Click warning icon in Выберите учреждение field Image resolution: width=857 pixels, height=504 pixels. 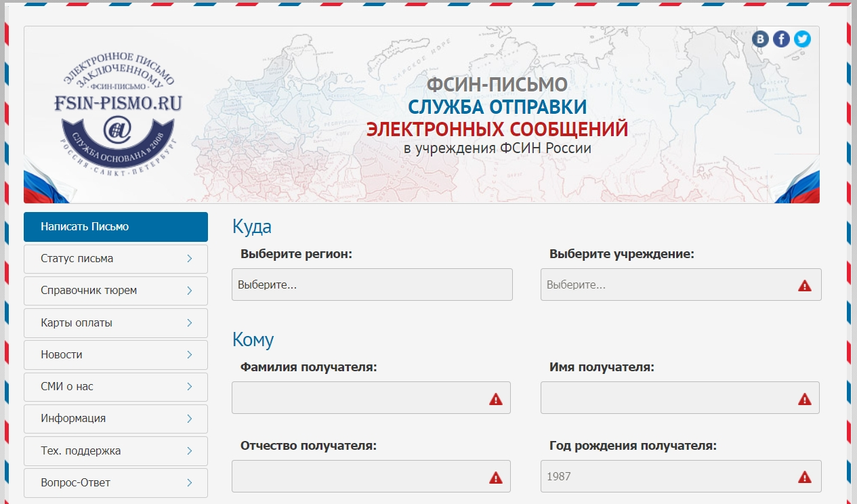click(x=805, y=286)
